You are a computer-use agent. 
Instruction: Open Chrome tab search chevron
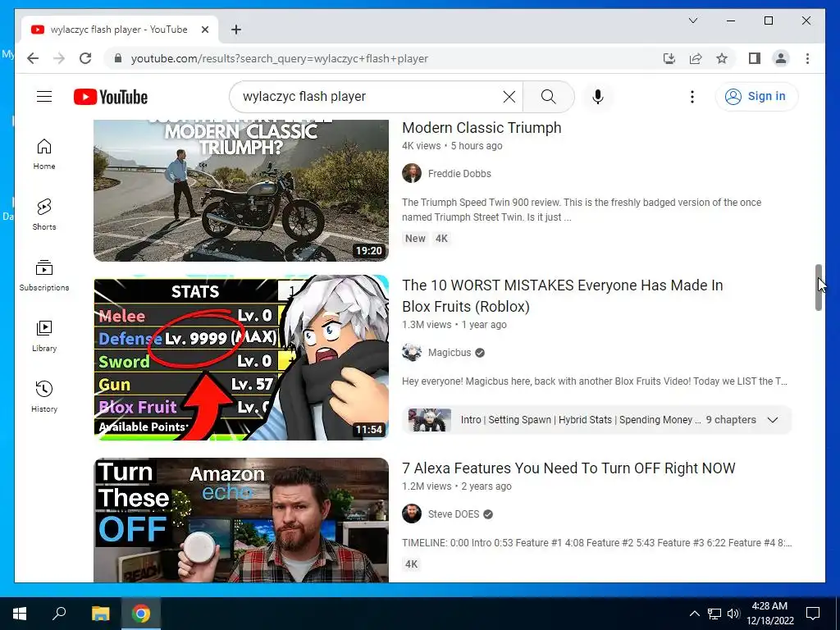point(692,21)
